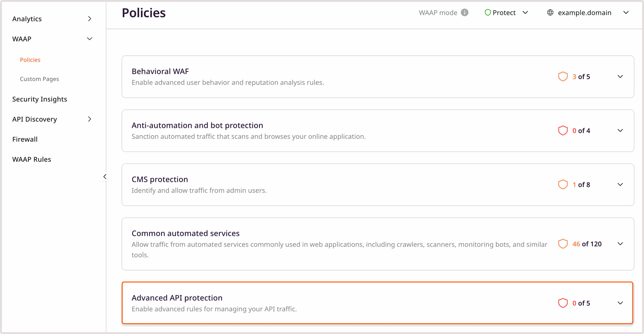
Task: Click 'Allow traffic from automated services' description
Action: (340, 250)
